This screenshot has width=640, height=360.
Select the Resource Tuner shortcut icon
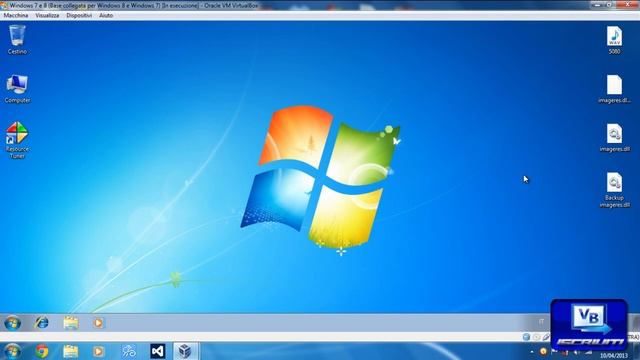pyautogui.click(x=17, y=140)
